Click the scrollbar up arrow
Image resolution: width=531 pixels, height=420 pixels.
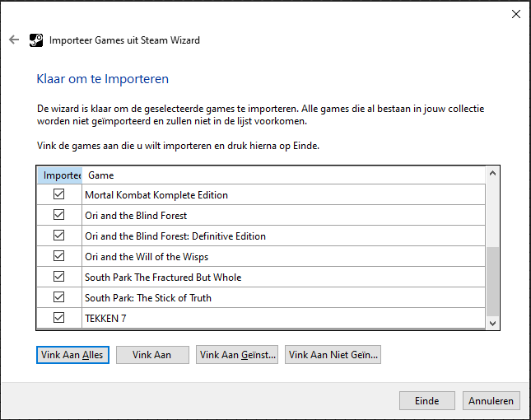(493, 174)
